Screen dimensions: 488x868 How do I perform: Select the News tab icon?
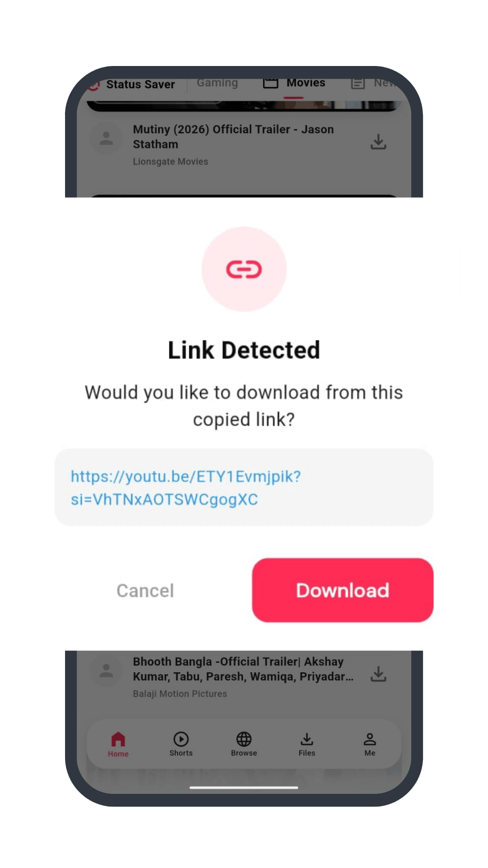358,83
